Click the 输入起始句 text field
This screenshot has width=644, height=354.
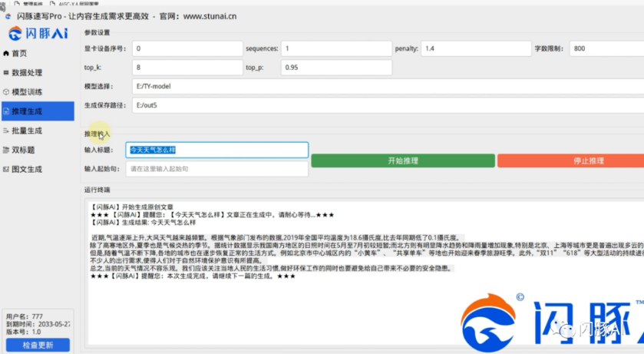point(217,169)
